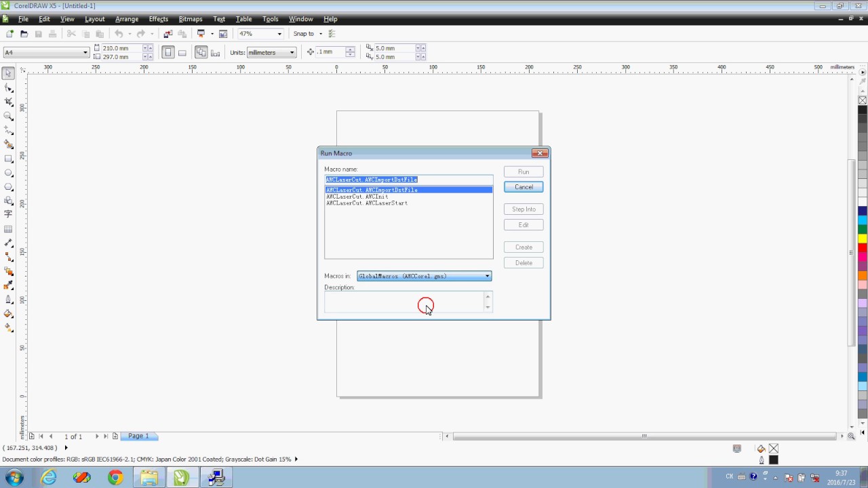Select the Interactive Fill tool
Screen dimensions: 868x488
(x=9, y=328)
